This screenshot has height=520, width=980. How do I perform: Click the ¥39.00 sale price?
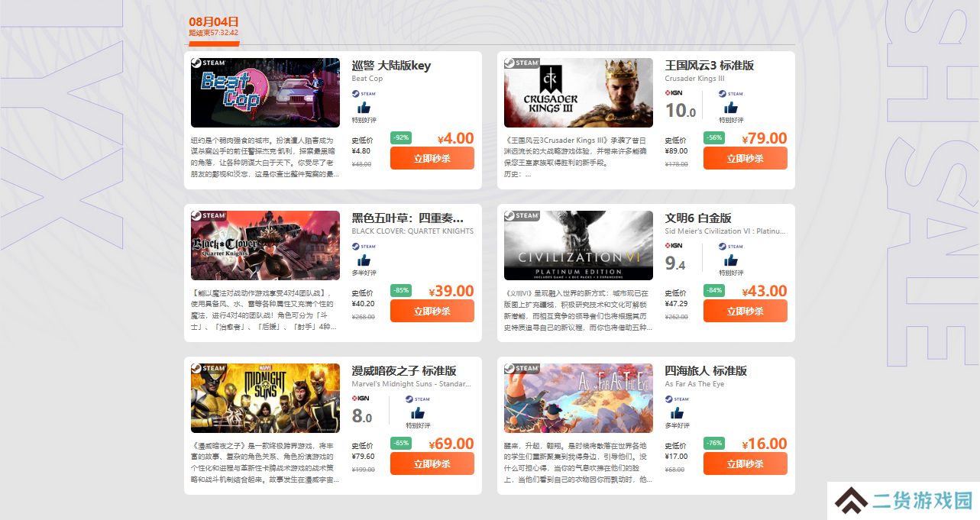click(451, 291)
